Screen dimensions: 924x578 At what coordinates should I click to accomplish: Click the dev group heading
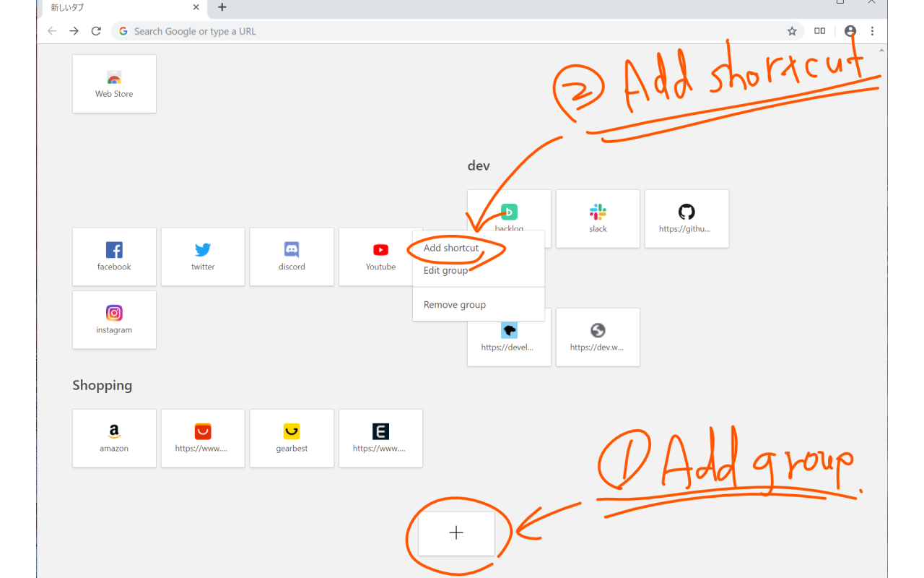click(x=479, y=165)
